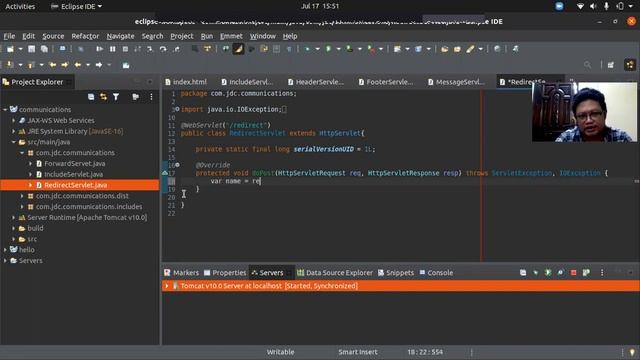
Task: Toggle Link with Editor in Project Explorer
Action: coord(104,97)
